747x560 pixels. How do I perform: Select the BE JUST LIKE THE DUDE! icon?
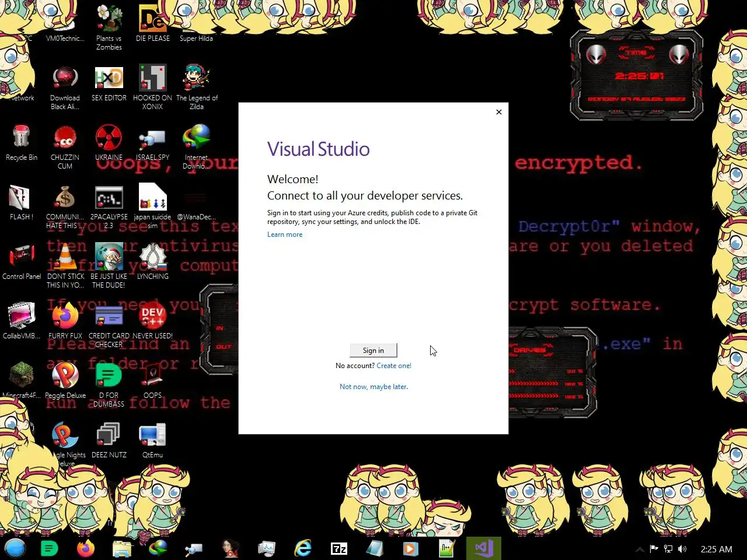coord(109,266)
